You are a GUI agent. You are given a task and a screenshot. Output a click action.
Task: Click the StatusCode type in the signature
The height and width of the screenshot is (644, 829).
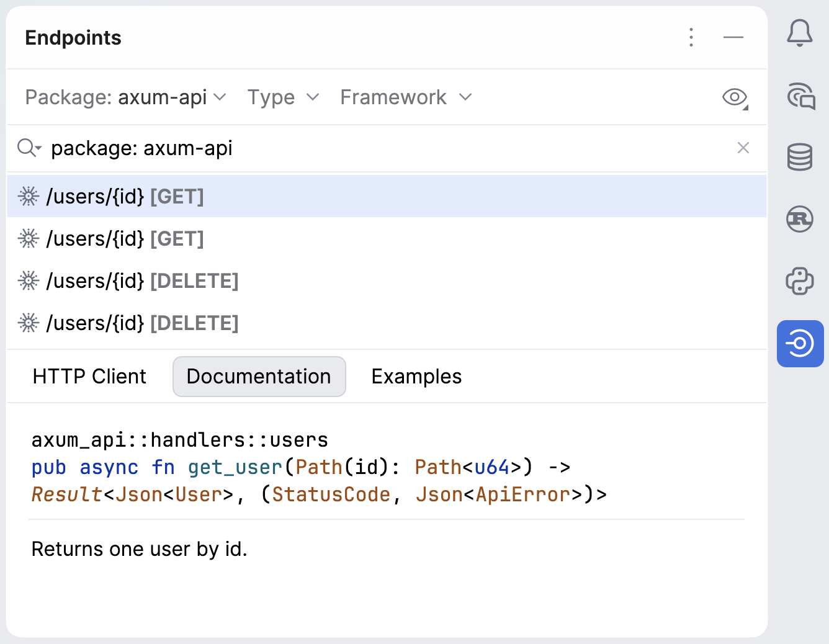coord(331,494)
